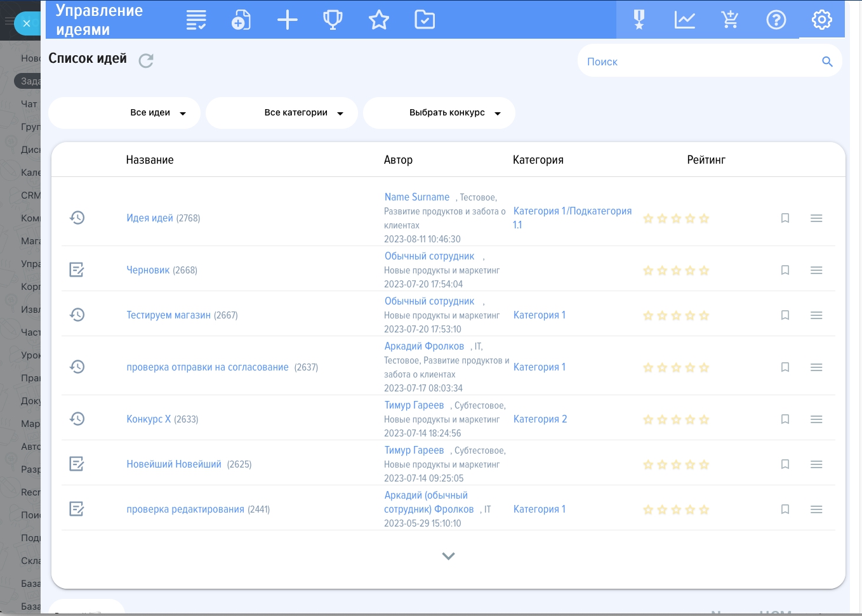Open the shopping cart store icon

pyautogui.click(x=730, y=20)
